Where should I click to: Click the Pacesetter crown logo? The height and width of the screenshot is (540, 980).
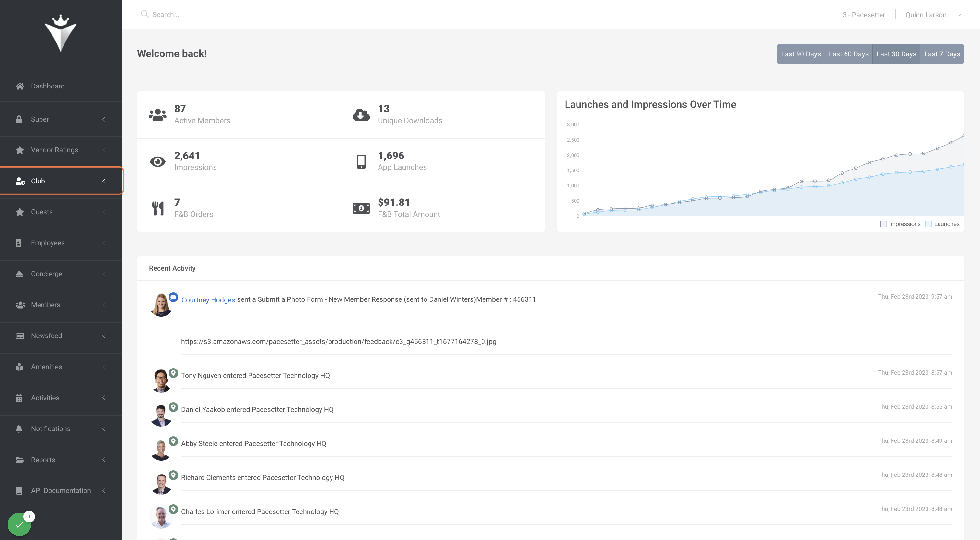[61, 33]
